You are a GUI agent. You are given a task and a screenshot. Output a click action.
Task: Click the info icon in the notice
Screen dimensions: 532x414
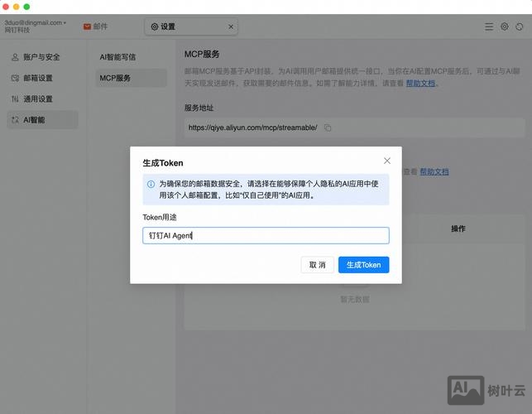(151, 184)
